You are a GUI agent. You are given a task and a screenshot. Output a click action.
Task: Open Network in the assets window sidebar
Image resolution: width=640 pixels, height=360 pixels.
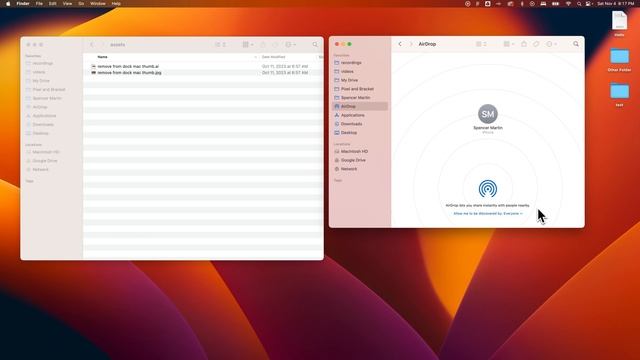point(52,169)
